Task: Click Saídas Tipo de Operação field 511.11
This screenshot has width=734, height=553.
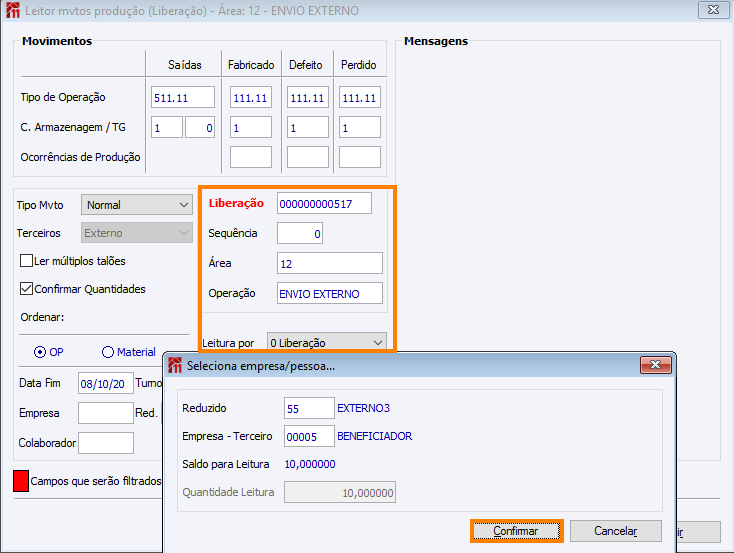Action: (183, 97)
